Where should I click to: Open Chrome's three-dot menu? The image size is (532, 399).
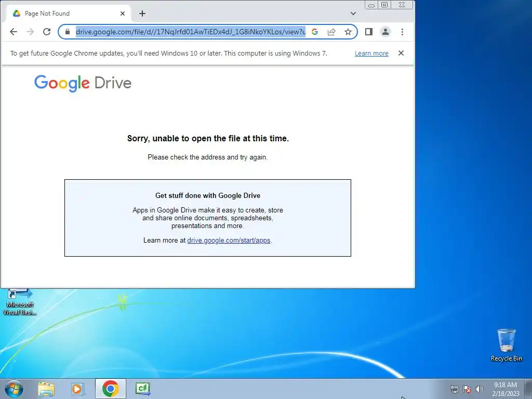[x=403, y=32]
